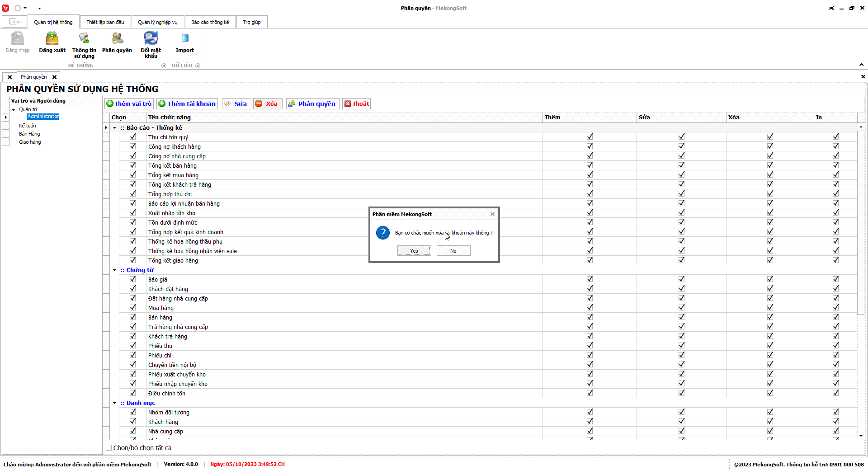Click the Phân quyền ribbon icon

point(117,42)
